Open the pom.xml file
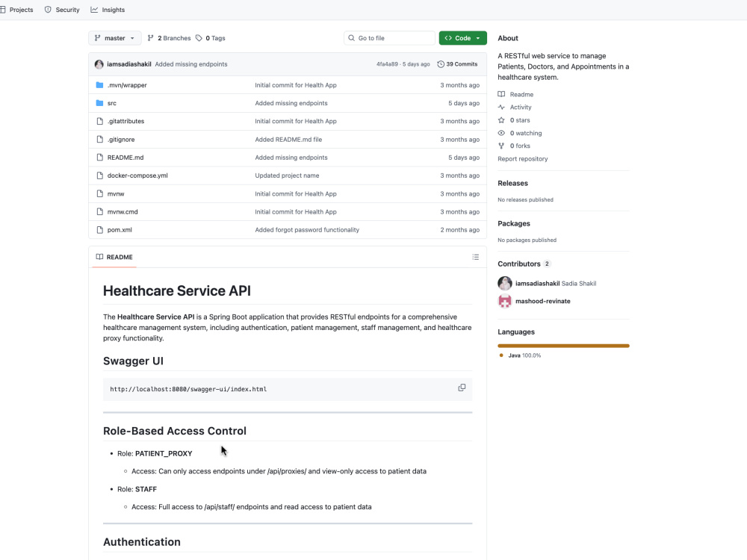This screenshot has width=747, height=560. (x=120, y=230)
